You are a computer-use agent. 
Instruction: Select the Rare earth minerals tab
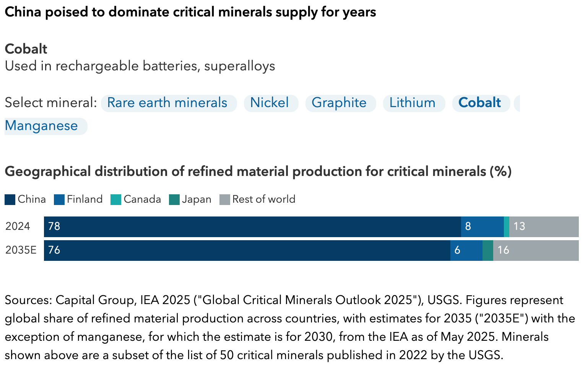167,103
